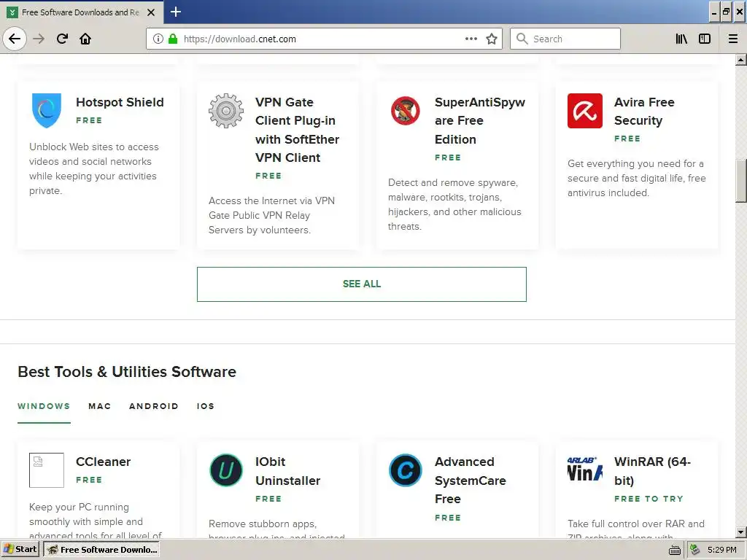Image resolution: width=747 pixels, height=560 pixels.
Task: Click the VPN Gate description text
Action: click(x=271, y=215)
